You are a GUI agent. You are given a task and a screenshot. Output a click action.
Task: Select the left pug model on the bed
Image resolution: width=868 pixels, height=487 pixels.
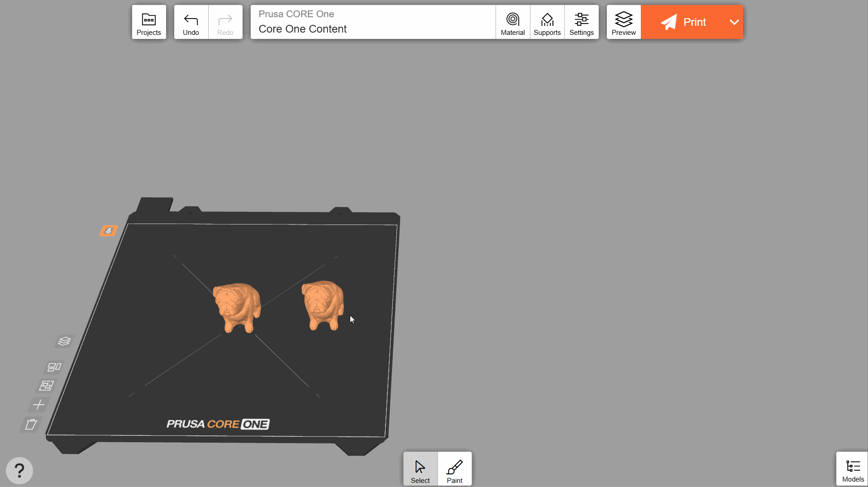tap(237, 307)
